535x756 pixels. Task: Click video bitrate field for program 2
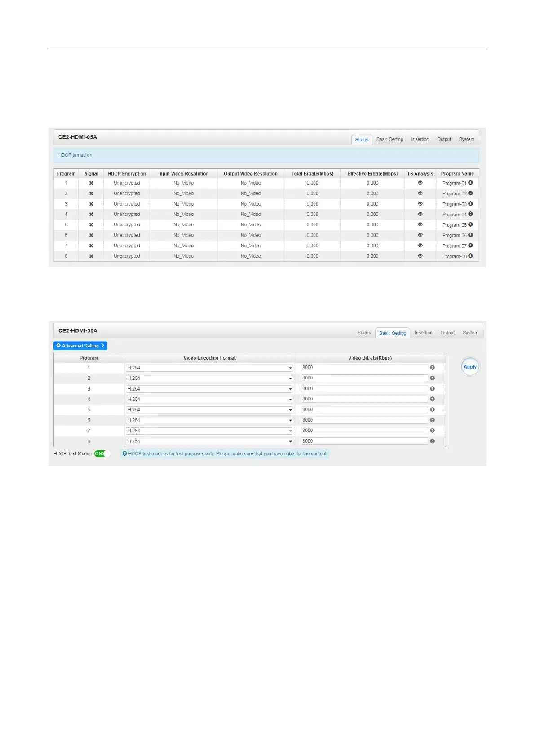click(364, 378)
